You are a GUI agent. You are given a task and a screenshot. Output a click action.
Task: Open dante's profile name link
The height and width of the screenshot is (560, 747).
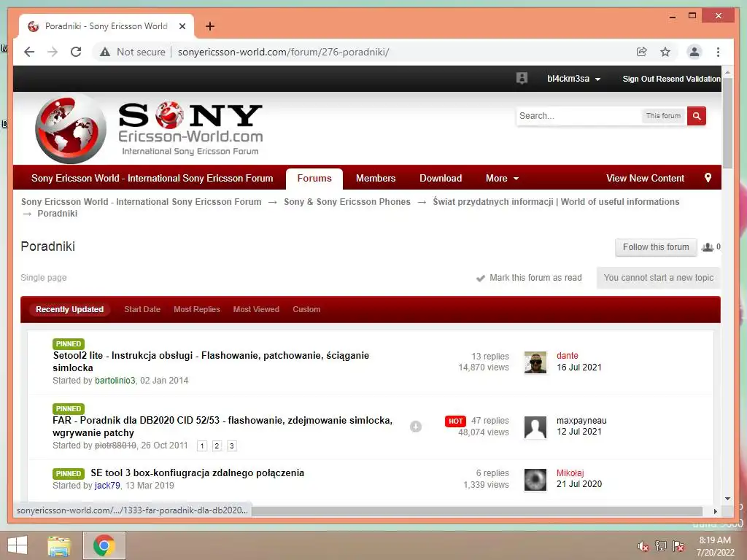pos(568,356)
